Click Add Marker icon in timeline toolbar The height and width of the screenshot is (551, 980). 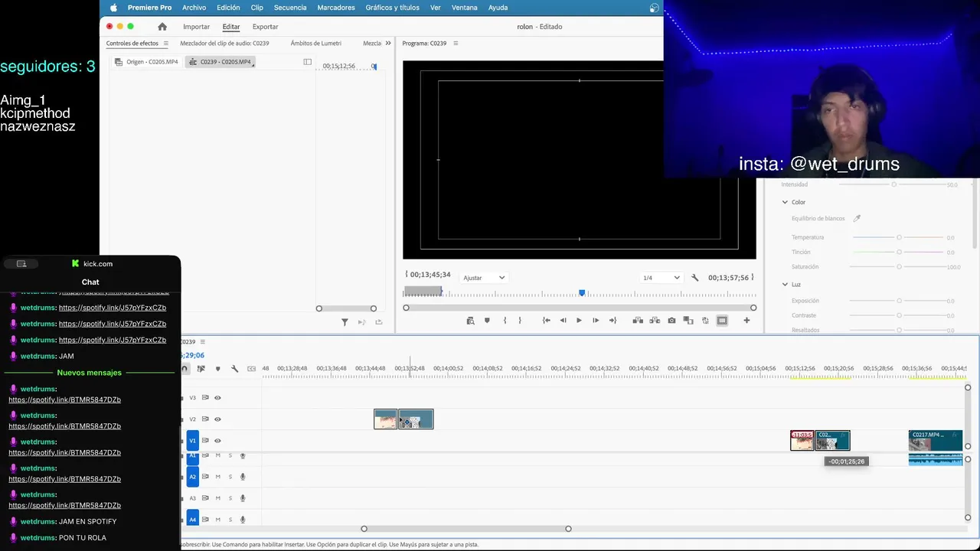pyautogui.click(x=217, y=369)
